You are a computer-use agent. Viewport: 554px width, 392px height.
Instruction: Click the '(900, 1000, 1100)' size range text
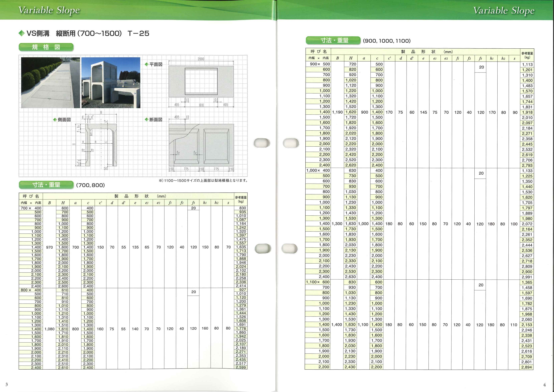click(387, 41)
